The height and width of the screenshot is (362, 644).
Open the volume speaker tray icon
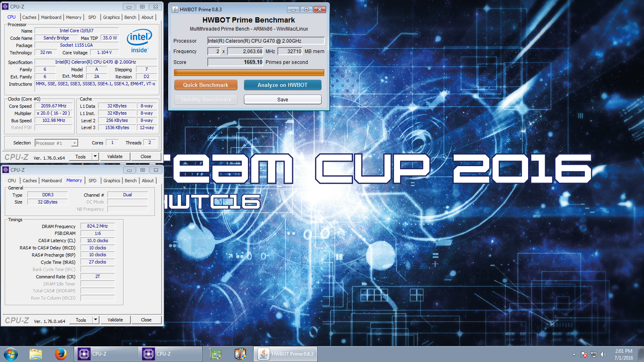point(603,354)
